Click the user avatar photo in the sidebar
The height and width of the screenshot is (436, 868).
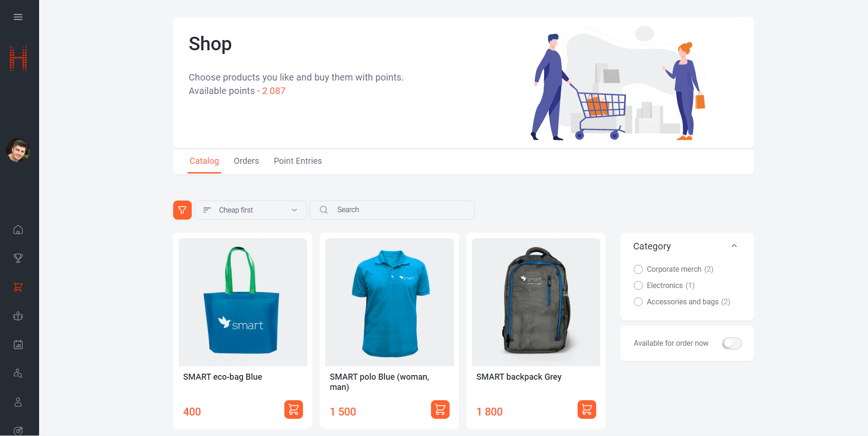point(18,150)
